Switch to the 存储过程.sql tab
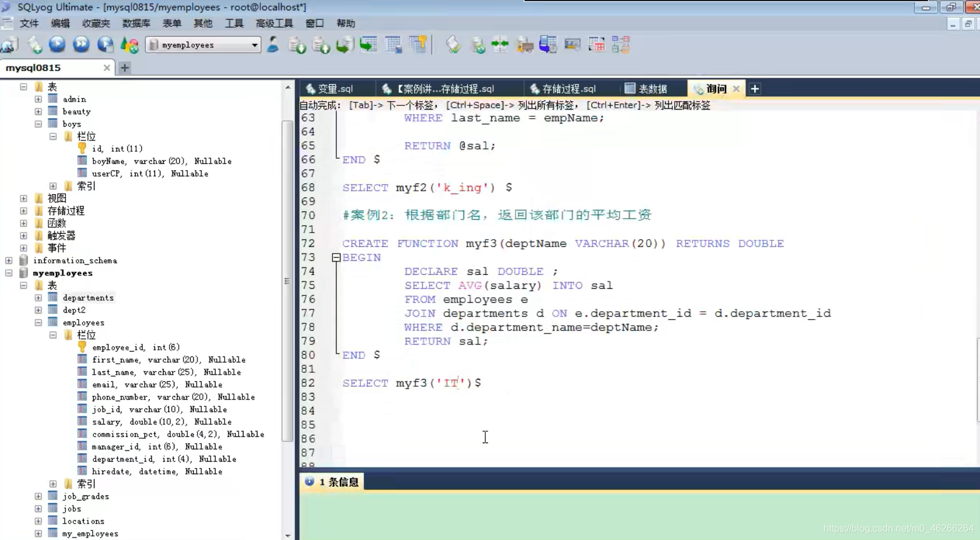Screen dimensions: 980x540 click(569, 89)
